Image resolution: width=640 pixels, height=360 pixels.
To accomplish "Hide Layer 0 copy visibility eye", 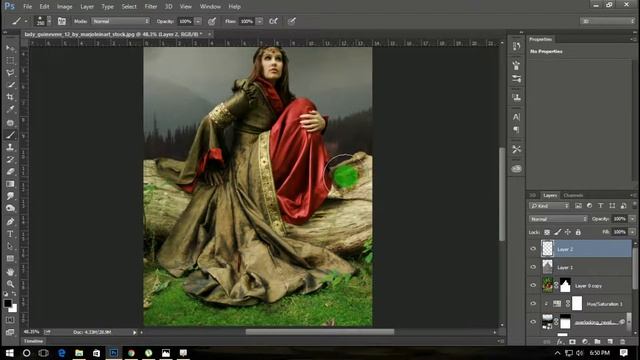I will coord(533,286).
